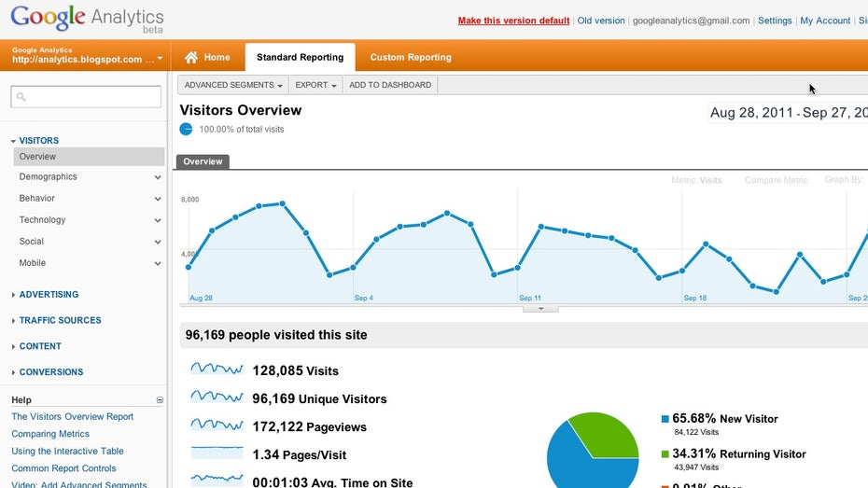Click the Sep 11 data point on chart
Viewport: 868px width, 488px height.
point(518,268)
